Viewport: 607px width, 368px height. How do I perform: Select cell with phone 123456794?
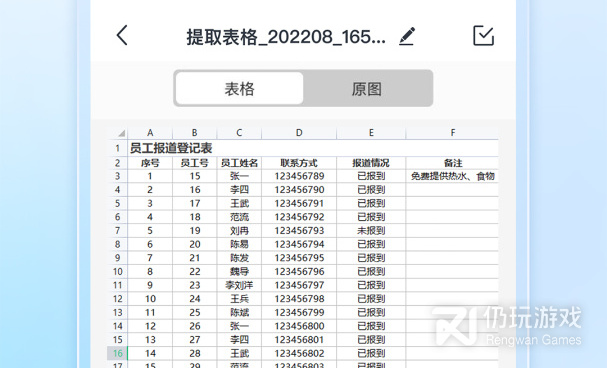(x=299, y=245)
